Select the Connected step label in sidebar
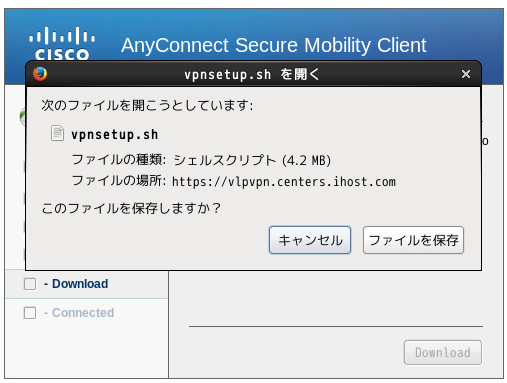Image resolution: width=507 pixels, height=383 pixels. click(x=79, y=313)
